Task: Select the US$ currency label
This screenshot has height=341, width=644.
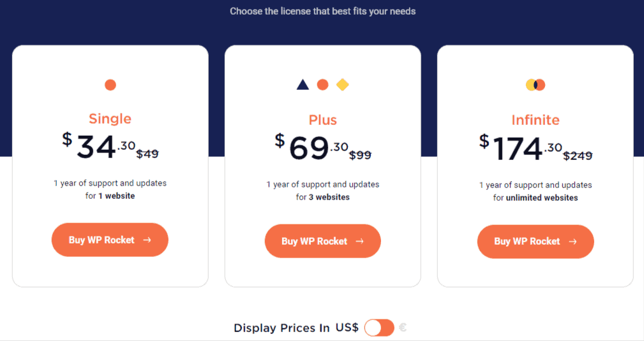Action: coord(347,328)
